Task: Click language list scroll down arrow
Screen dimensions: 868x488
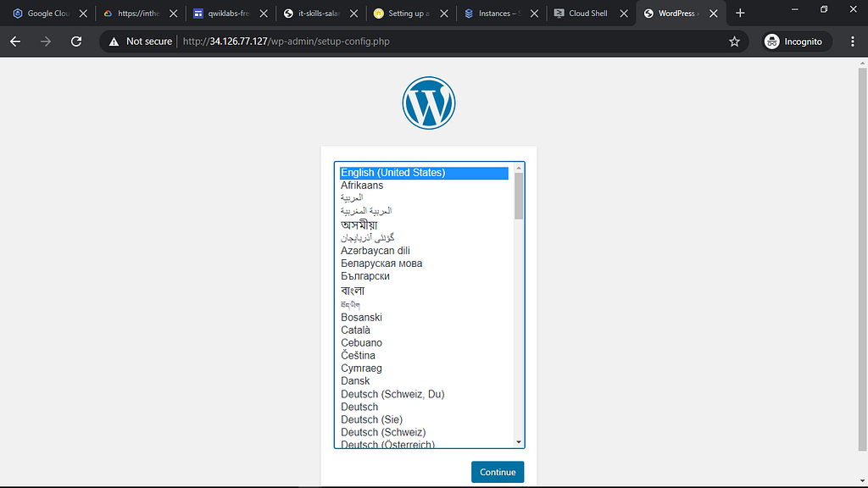Action: click(519, 442)
